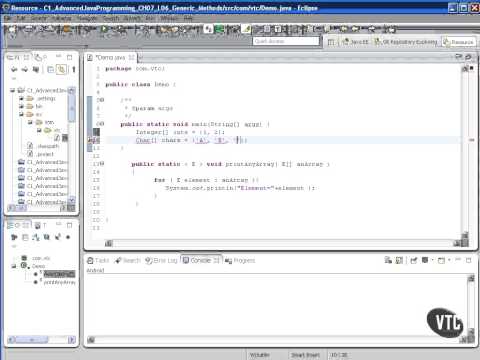The image size is (480, 360).
Task: Click Outline scrollbar right arrow
Action: tap(71, 340)
